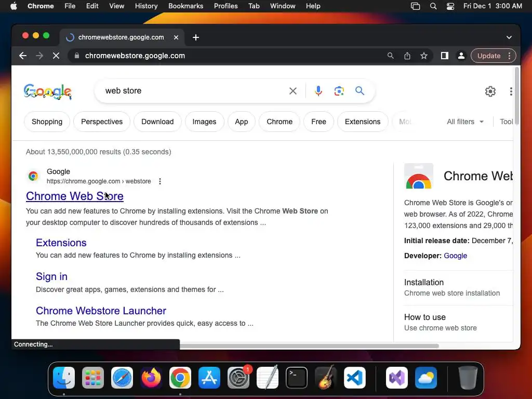Click the vertical page scrollbar
This screenshot has width=532, height=399.
click(517, 96)
